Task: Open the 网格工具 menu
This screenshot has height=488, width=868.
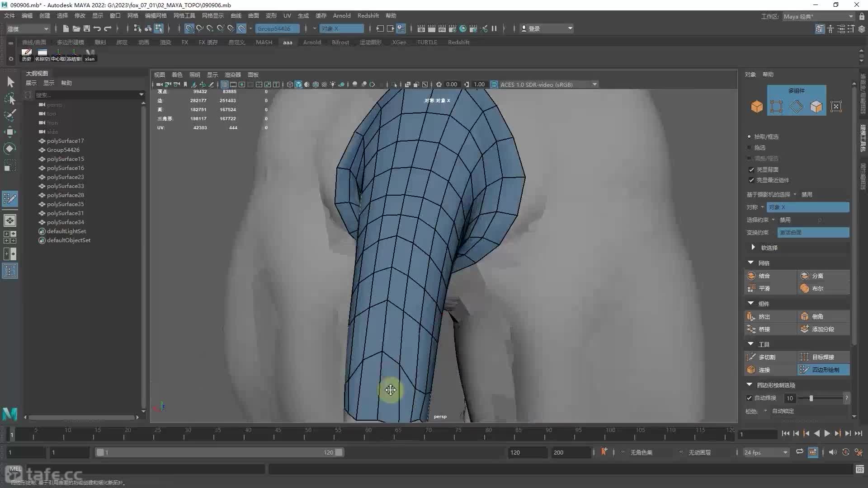Action: [184, 15]
